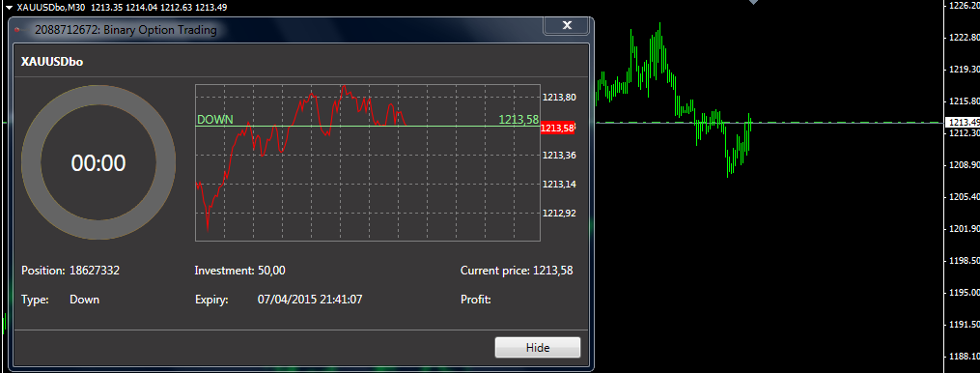Click the Current price 1213,58 text
The height and width of the screenshot is (373, 980).
517,271
